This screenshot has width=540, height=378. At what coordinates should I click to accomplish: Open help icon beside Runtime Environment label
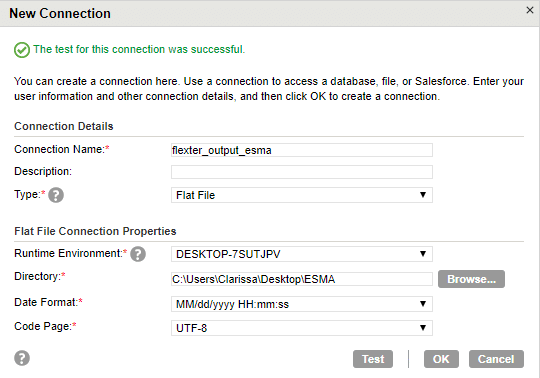138,254
